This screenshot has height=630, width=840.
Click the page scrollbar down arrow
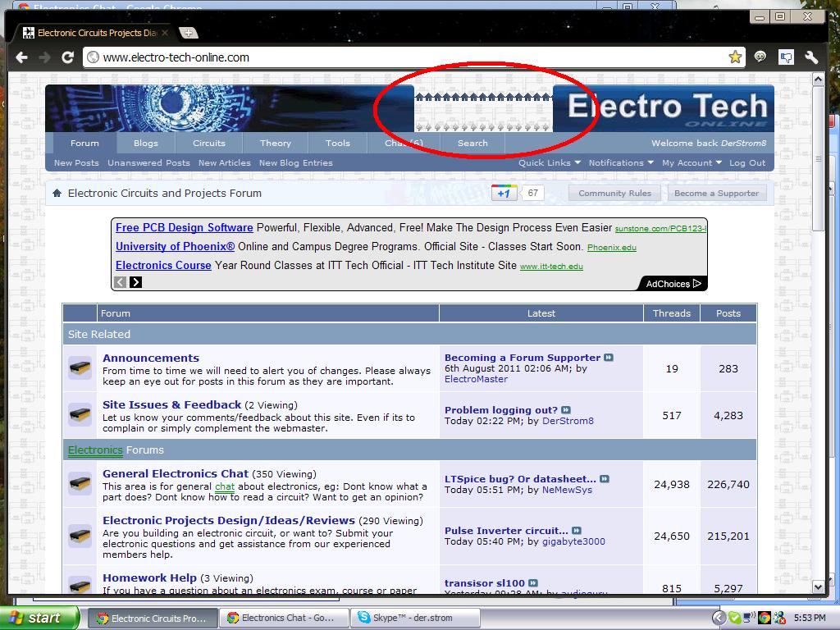coord(818,587)
